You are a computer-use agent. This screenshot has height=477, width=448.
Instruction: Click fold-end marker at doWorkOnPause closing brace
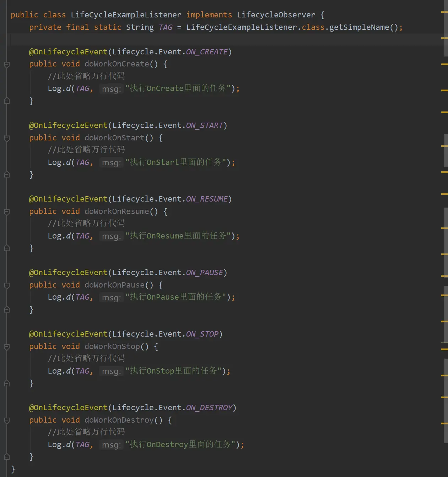[x=7, y=310]
